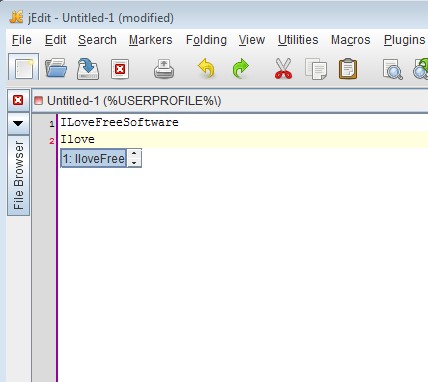The width and height of the screenshot is (428, 382).
Task: Place cursor in line 2 text Ilove
Action: [x=77, y=139]
